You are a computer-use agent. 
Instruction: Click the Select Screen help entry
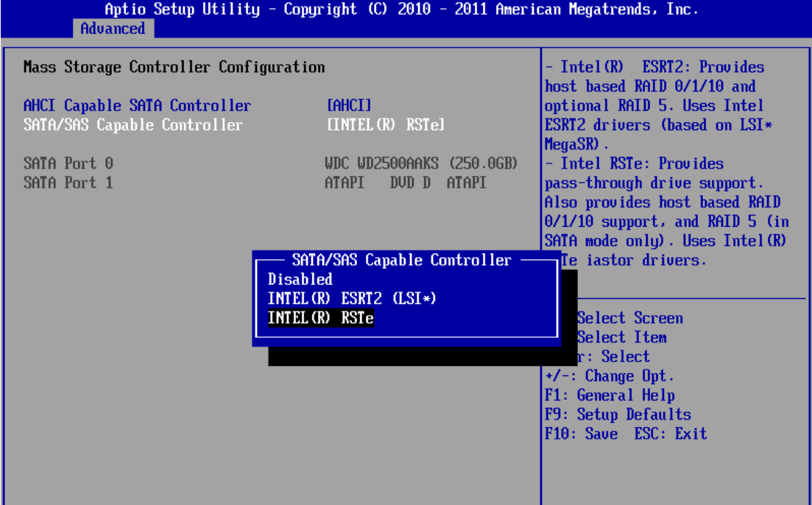click(629, 318)
